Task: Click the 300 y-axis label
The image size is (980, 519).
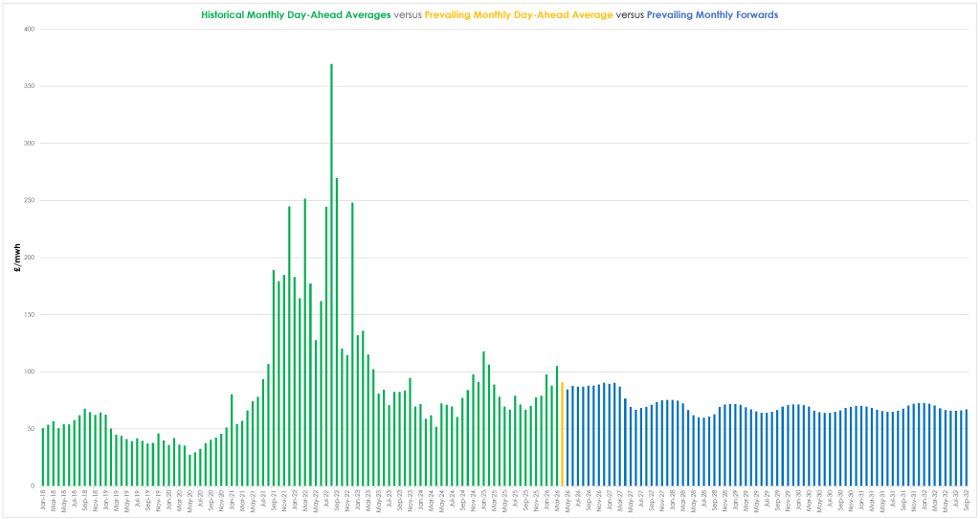Action: click(30, 144)
